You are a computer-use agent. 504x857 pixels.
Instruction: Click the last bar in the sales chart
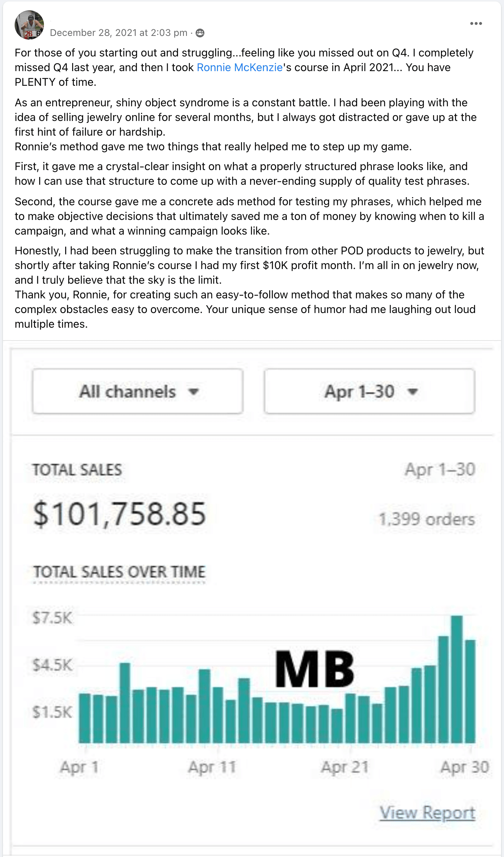click(470, 691)
